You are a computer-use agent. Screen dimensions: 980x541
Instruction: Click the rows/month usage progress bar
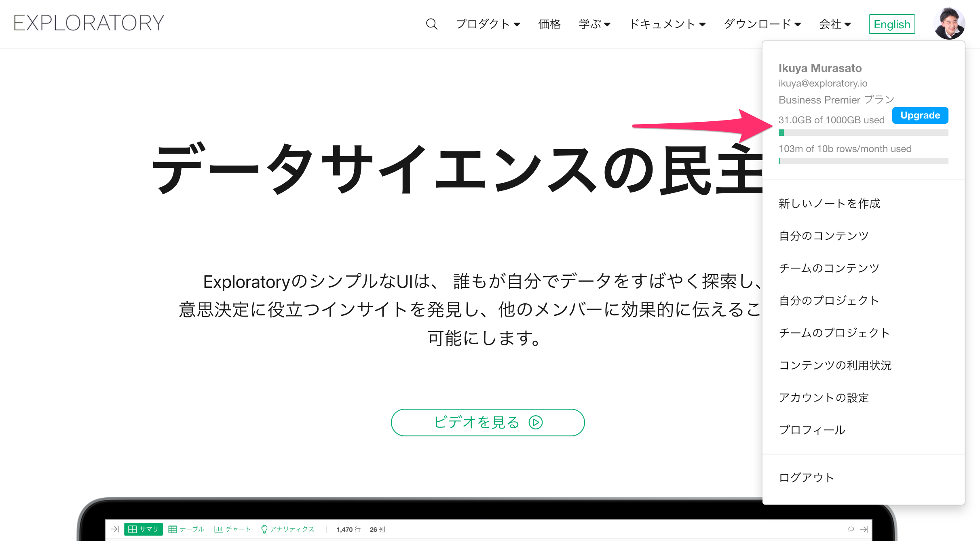tap(863, 161)
